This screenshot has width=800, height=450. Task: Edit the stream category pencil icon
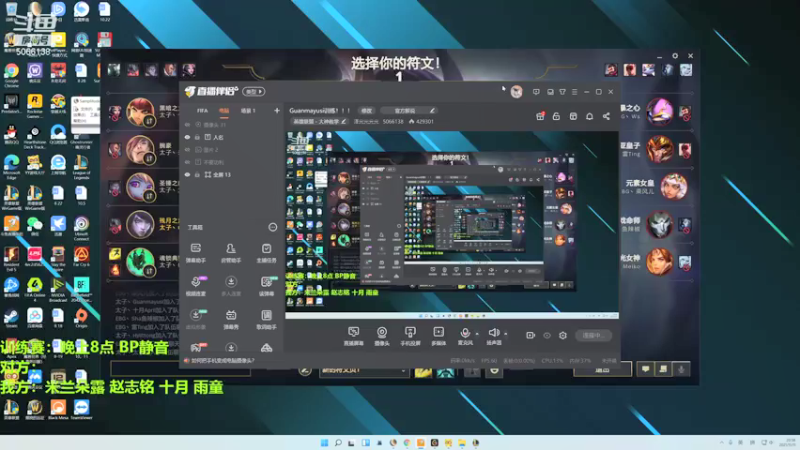click(x=343, y=121)
